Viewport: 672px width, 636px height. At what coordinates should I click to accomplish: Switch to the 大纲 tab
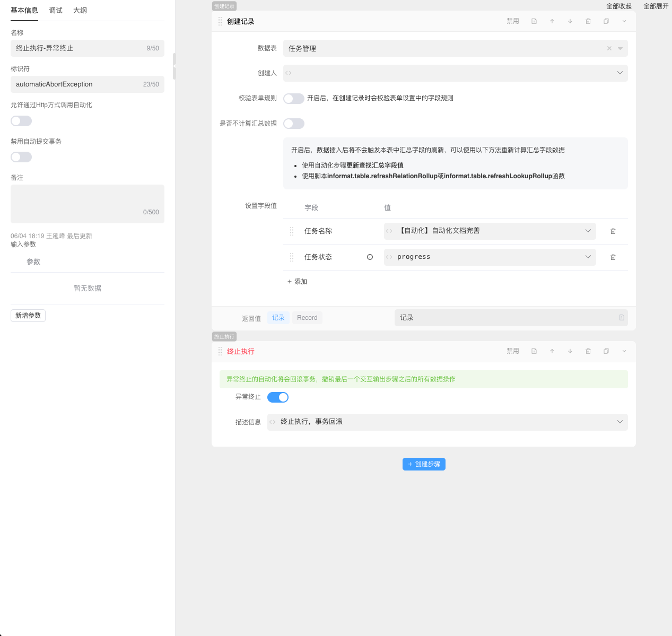pyautogui.click(x=80, y=11)
